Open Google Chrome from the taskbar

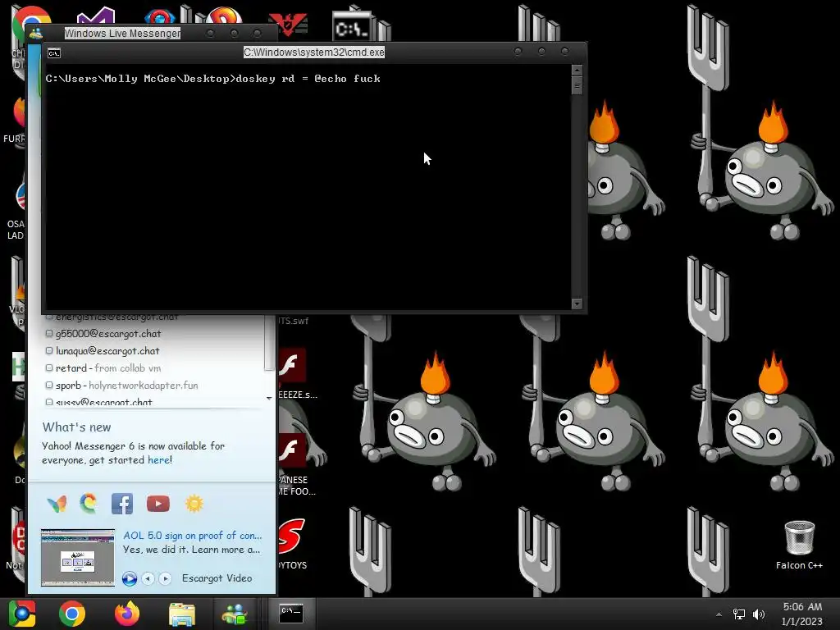pos(72,614)
